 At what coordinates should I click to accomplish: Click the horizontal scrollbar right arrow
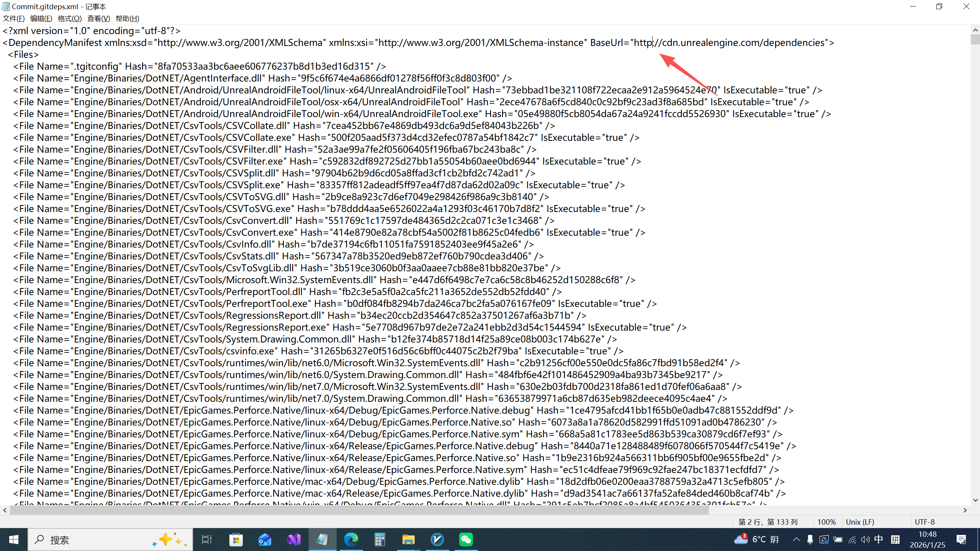[965, 510]
